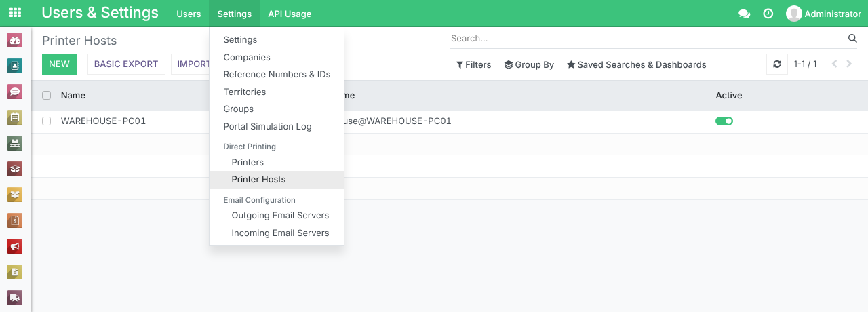
Task: Open the chat bubble app in sidebar
Action: 15,92
